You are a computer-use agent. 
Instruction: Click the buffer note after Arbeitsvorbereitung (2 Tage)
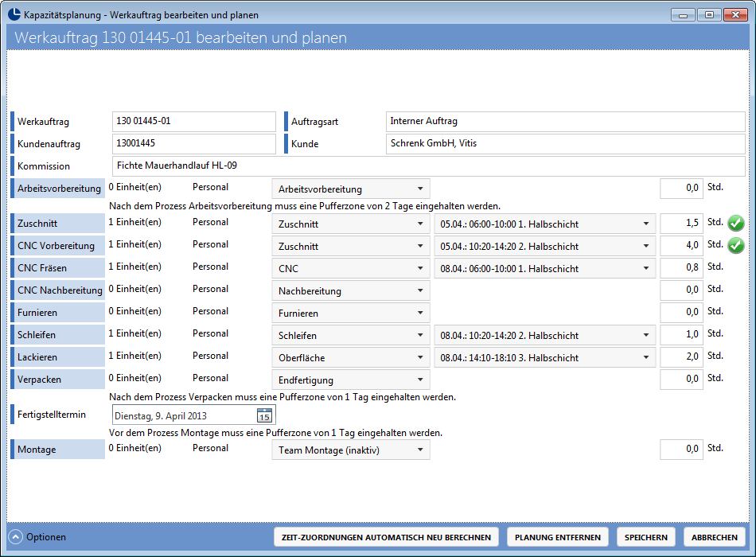point(305,206)
